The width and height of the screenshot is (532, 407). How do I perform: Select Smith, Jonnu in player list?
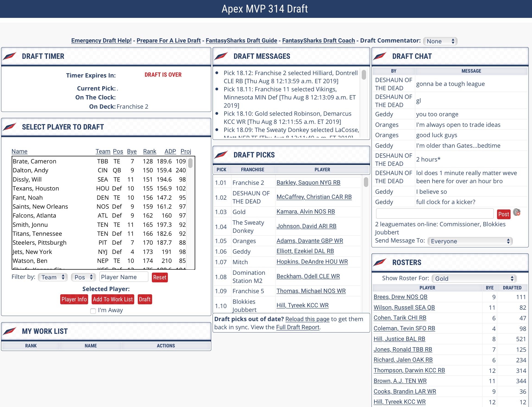click(99, 225)
